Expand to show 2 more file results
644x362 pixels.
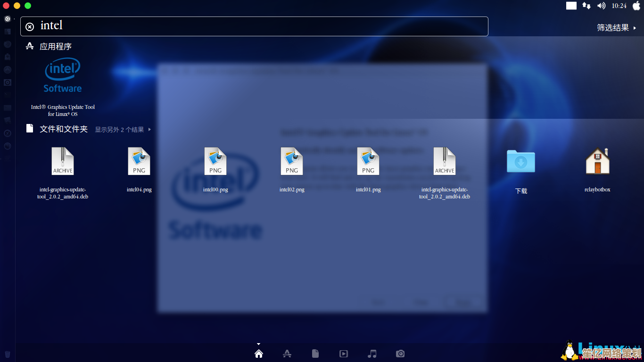tap(123, 129)
